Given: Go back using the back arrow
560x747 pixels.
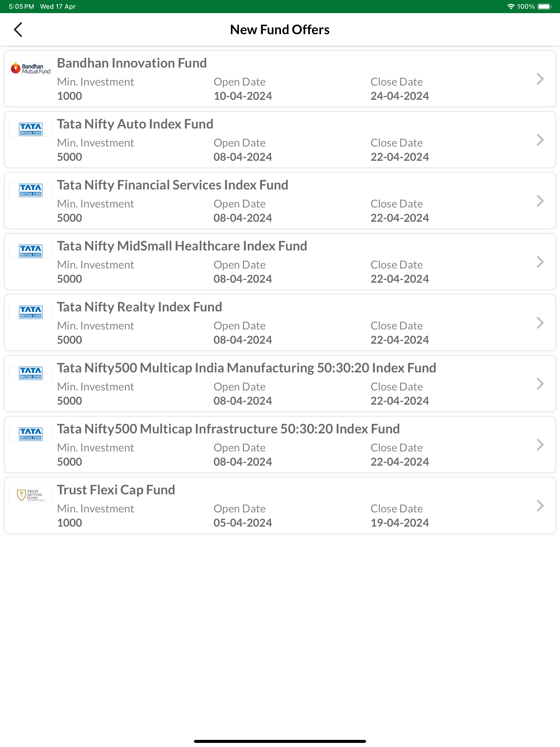Looking at the screenshot, I should tap(18, 30).
